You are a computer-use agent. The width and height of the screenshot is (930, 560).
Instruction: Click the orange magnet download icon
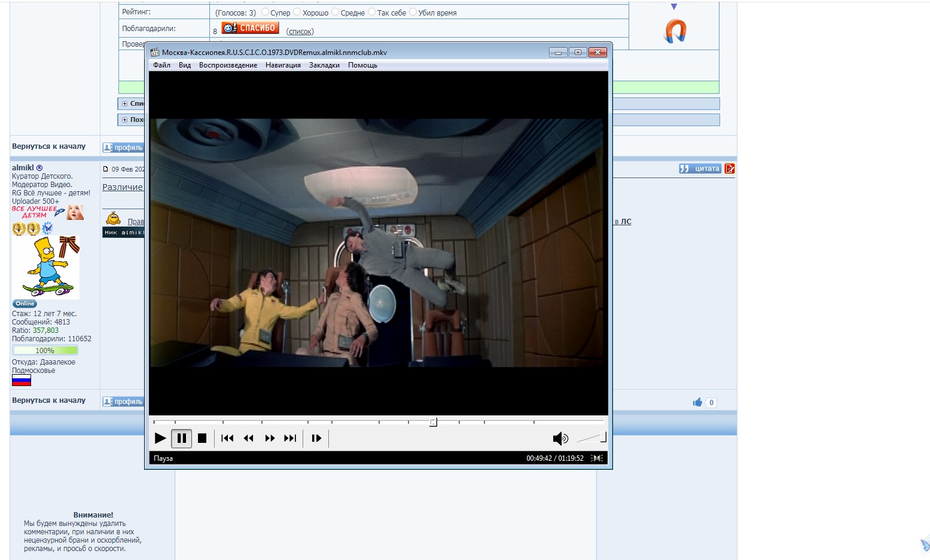pyautogui.click(x=675, y=31)
